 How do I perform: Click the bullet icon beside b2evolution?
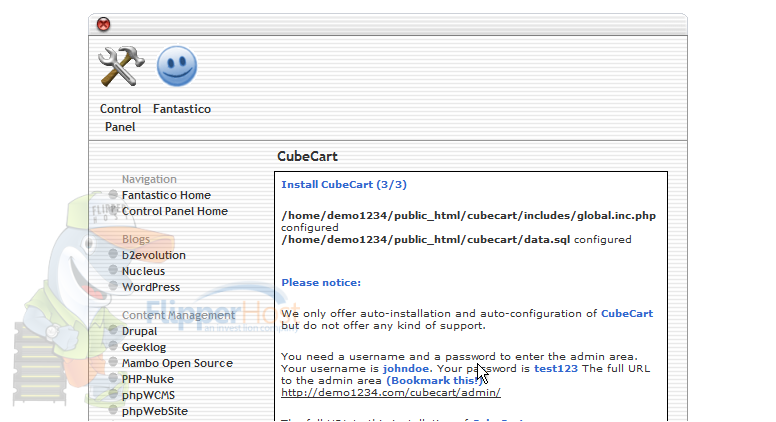pyautogui.click(x=113, y=254)
